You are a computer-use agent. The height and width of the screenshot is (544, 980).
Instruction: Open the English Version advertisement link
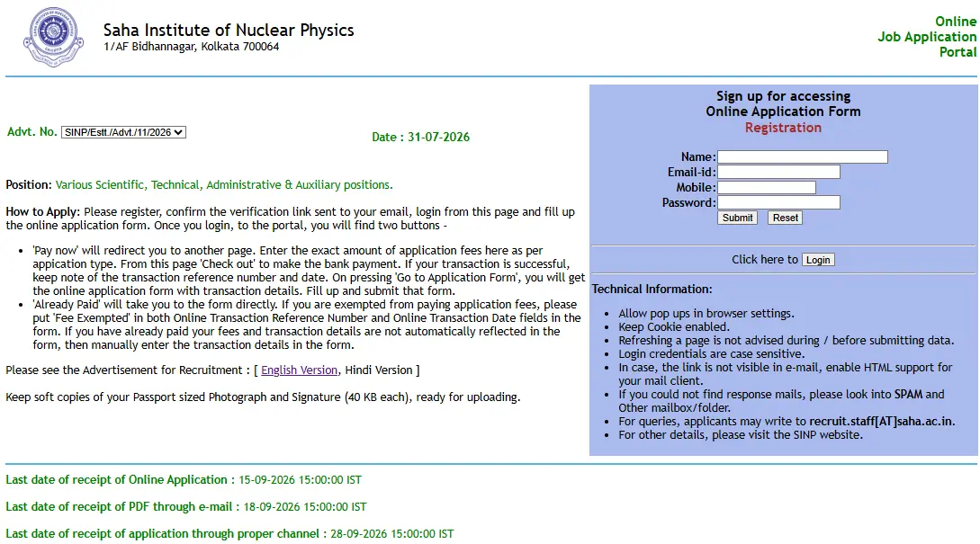tap(300, 370)
